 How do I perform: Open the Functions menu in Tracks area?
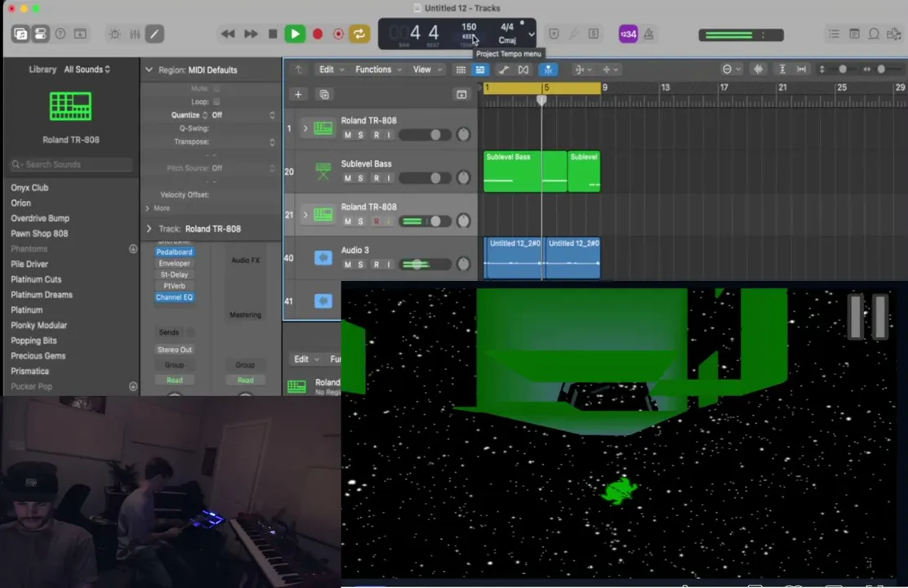379,69
